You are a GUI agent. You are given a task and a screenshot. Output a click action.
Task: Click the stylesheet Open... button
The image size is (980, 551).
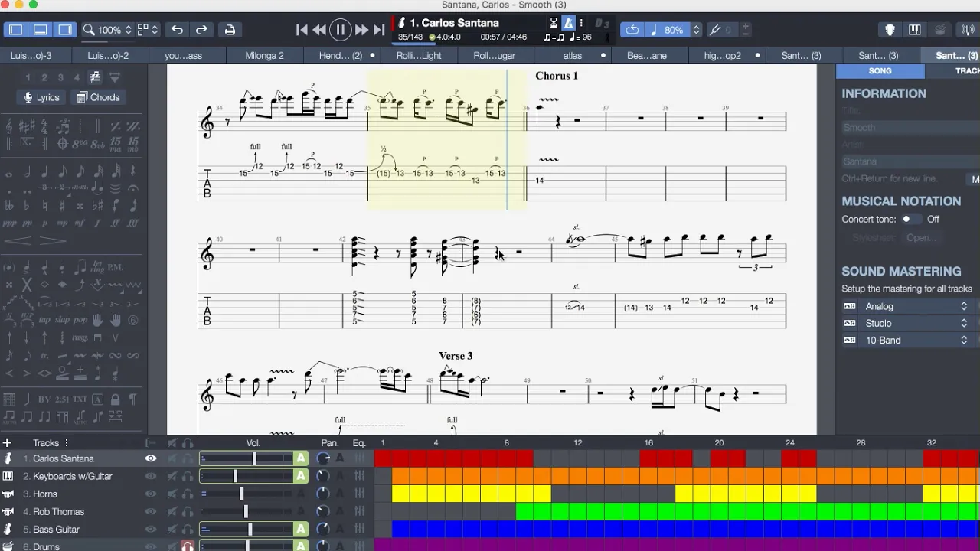click(921, 237)
